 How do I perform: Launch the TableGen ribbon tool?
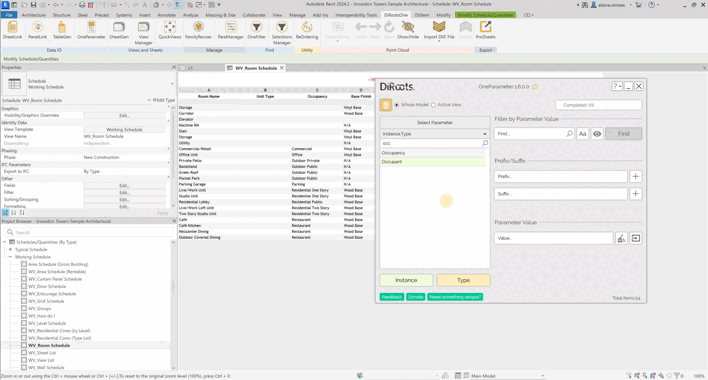62,30
